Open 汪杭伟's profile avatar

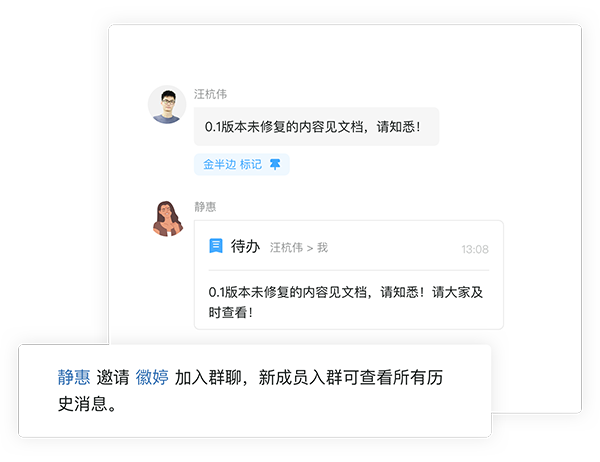click(x=167, y=104)
